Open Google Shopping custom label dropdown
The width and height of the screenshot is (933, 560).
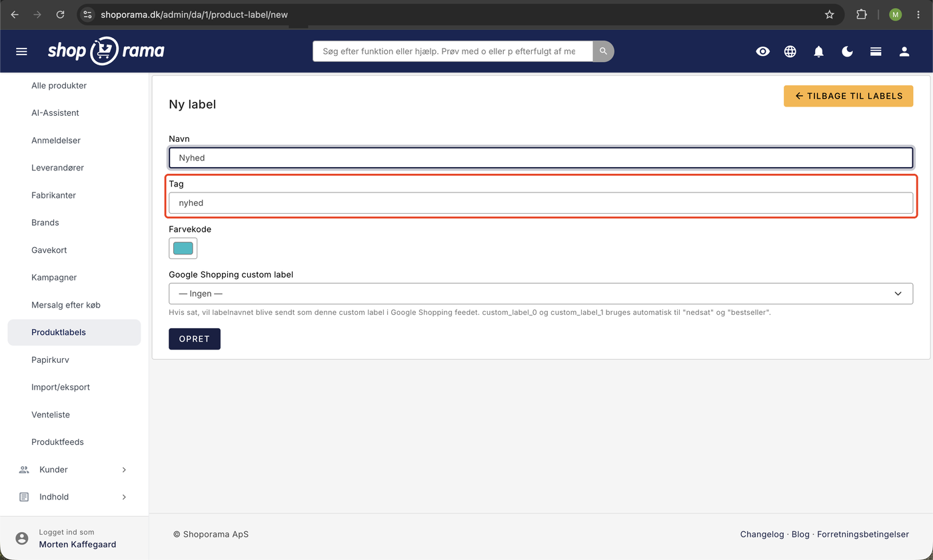tap(540, 294)
